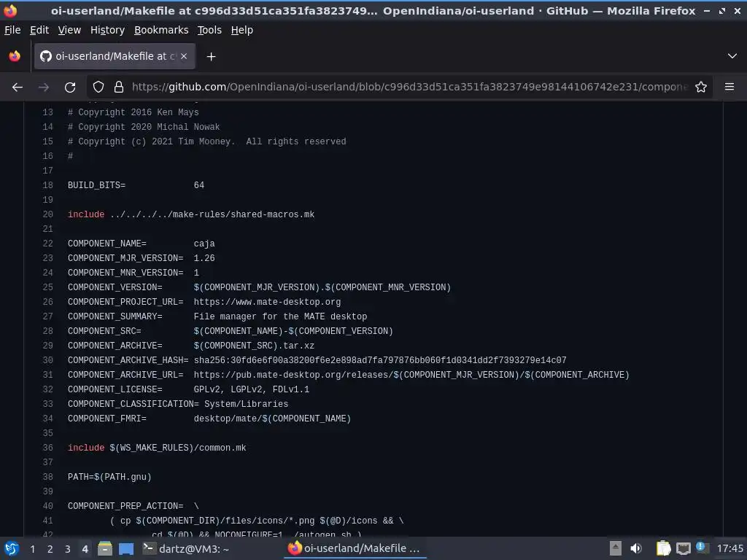This screenshot has width=747, height=560.
Task: Open removable media tray icon
Action: [616, 548]
